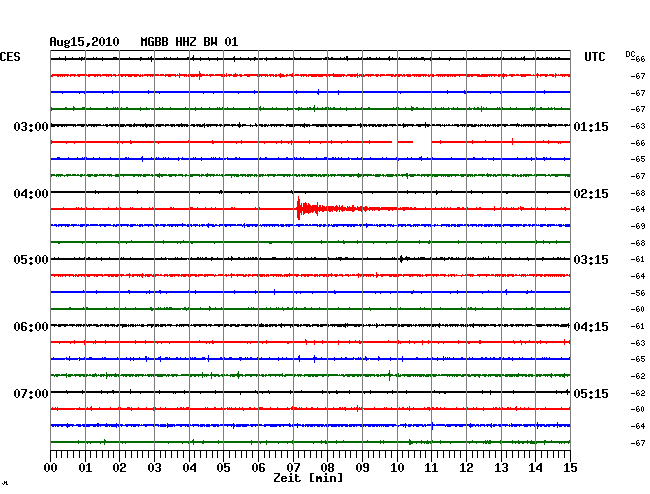
Task: Select minute 03 on the time axis
Action: 154,468
